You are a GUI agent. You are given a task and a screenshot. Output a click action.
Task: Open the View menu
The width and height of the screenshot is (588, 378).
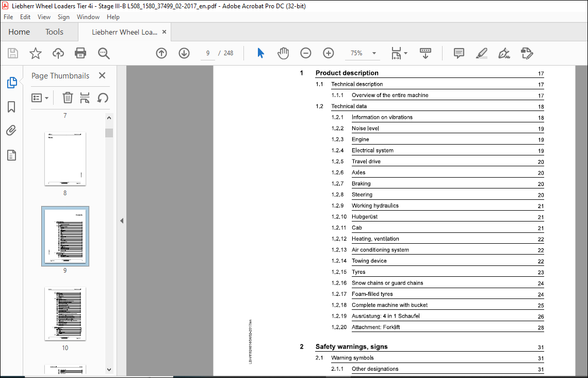[x=44, y=17]
